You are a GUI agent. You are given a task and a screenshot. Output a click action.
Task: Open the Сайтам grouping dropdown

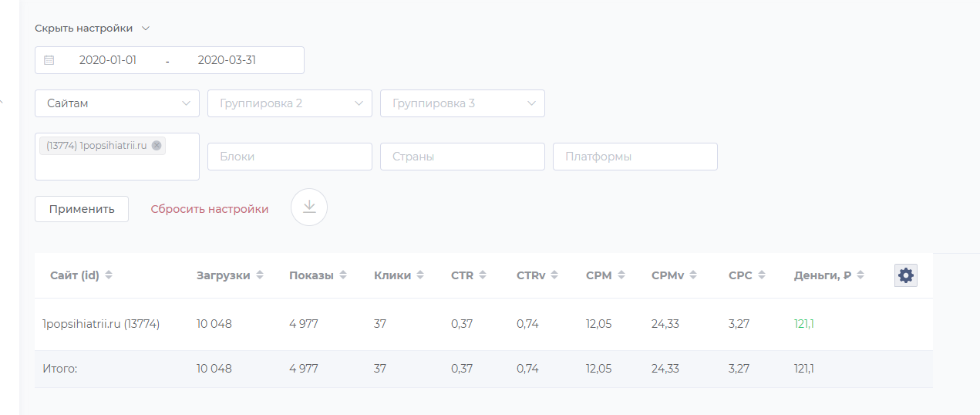[x=117, y=103]
